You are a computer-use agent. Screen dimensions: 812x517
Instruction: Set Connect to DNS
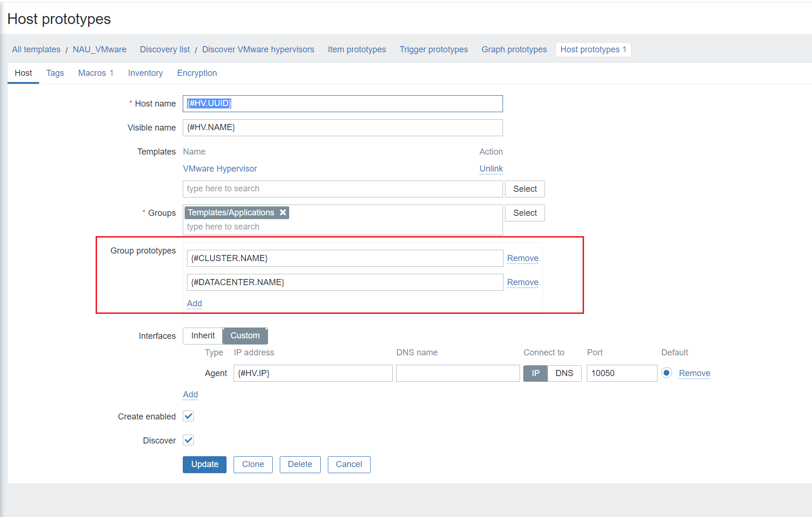(x=564, y=373)
